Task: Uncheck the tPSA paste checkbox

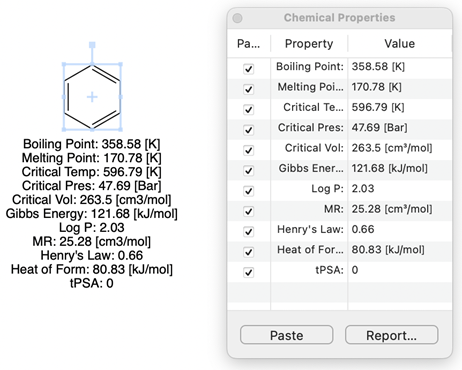Action: (x=248, y=272)
